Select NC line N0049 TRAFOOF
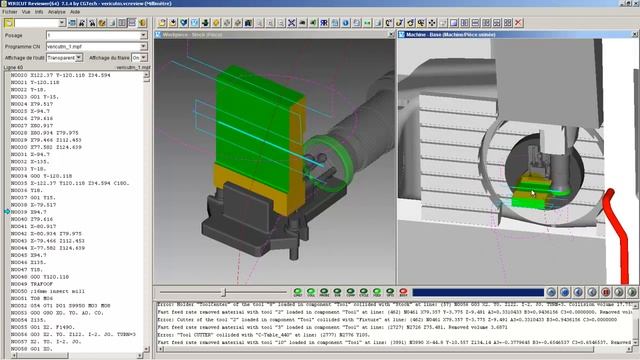 [x=32, y=284]
